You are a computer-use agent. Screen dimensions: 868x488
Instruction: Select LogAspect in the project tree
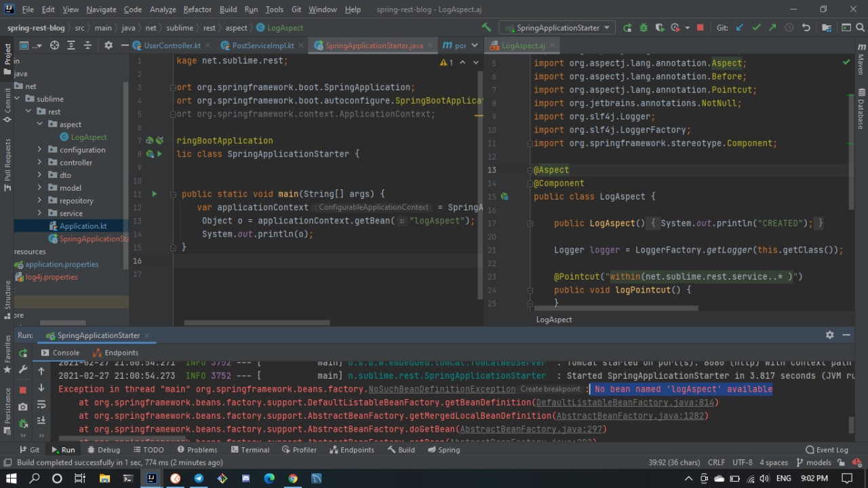88,137
